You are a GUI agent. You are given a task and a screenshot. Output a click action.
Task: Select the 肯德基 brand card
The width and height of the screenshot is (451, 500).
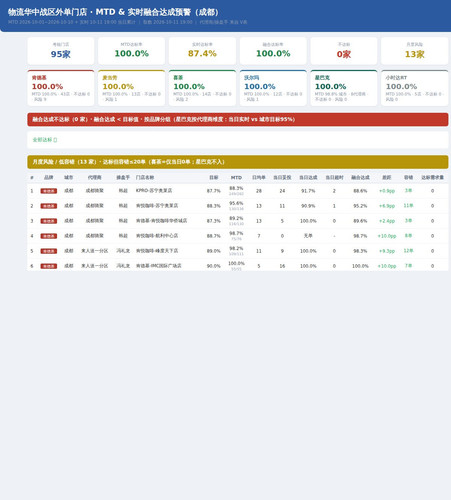pos(61,88)
